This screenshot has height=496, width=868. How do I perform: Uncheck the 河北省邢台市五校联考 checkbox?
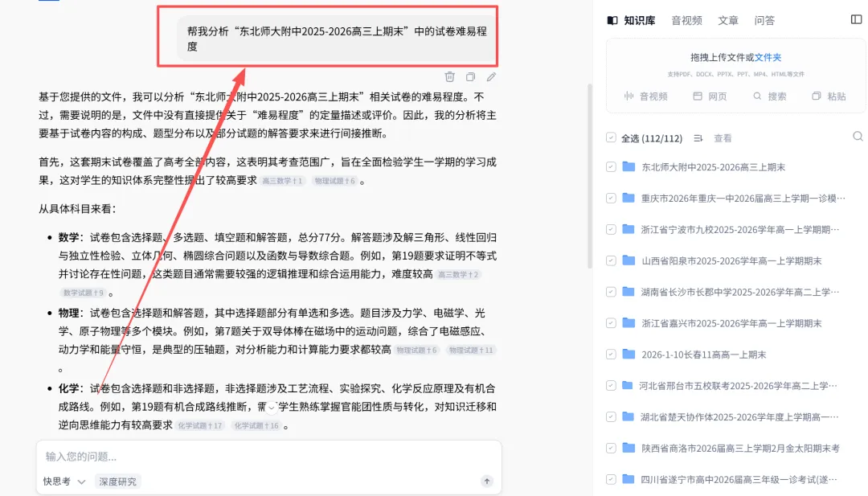tap(611, 386)
